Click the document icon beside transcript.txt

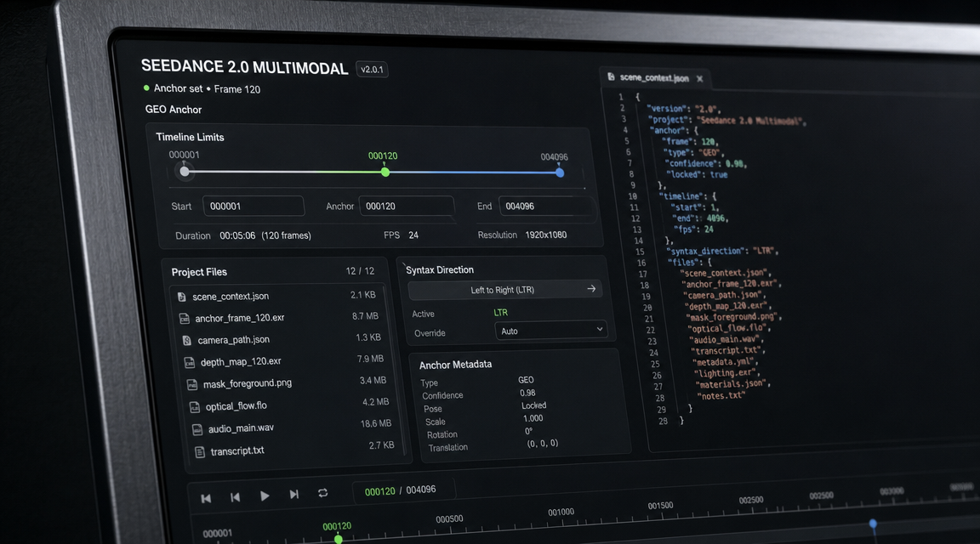(x=199, y=451)
